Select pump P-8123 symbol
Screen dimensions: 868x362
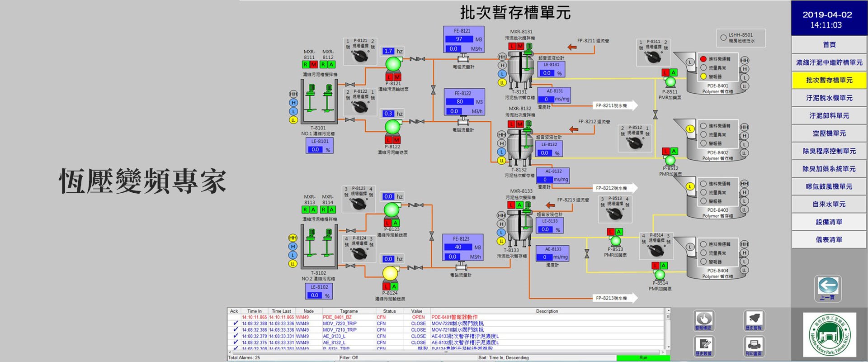point(392,210)
